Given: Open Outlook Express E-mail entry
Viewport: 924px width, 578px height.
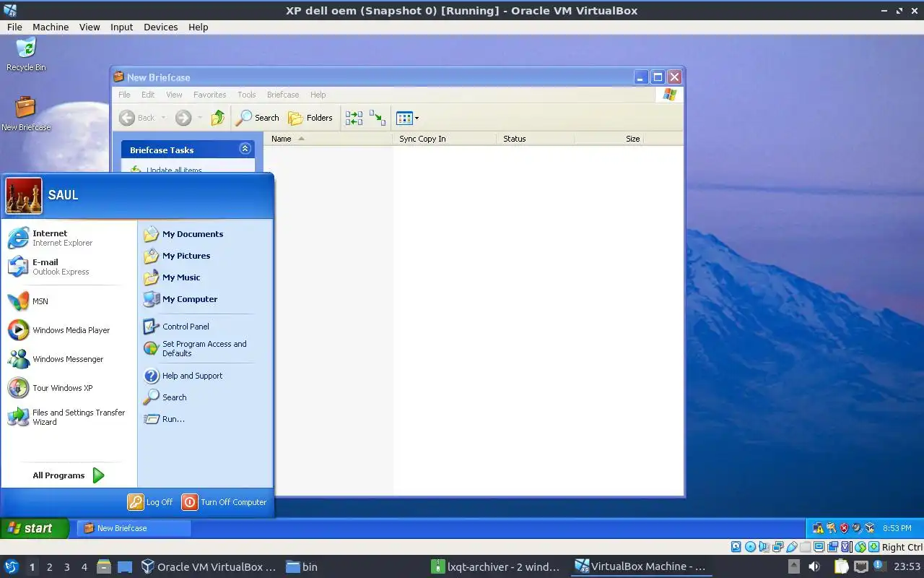Looking at the screenshot, I should click(69, 267).
